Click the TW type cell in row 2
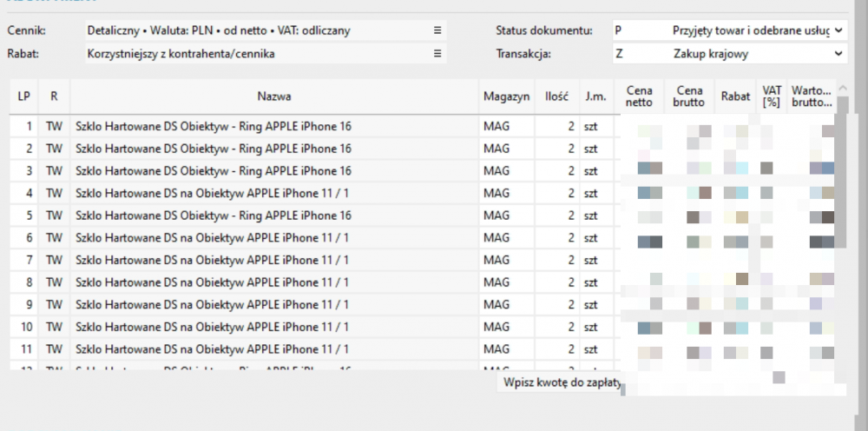 click(x=54, y=149)
